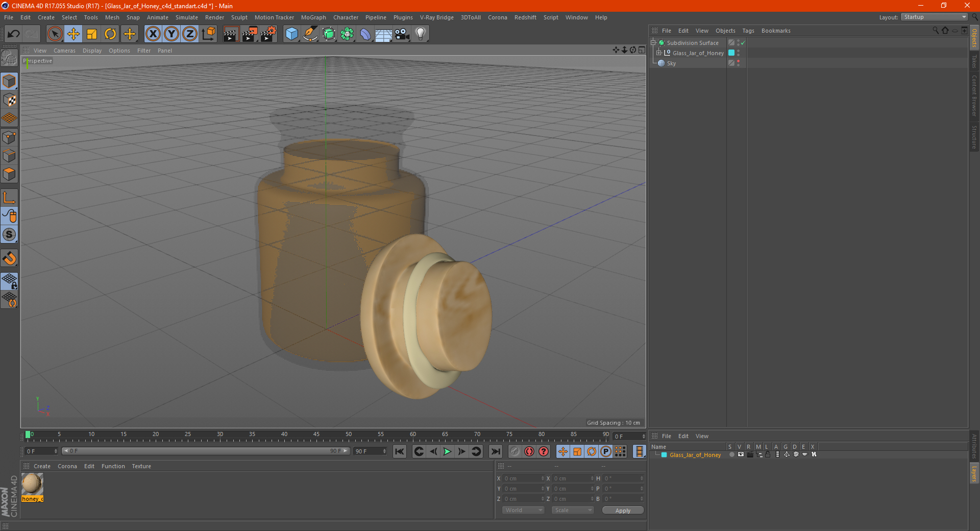Switch to Texture mode in left palette
Screen dimensions: 980x531
(x=9, y=100)
